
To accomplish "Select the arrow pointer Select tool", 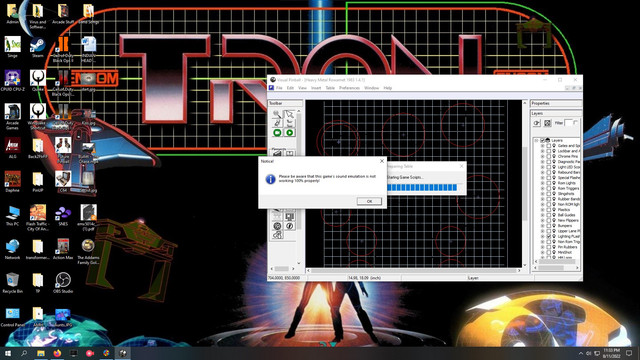I will (x=289, y=114).
